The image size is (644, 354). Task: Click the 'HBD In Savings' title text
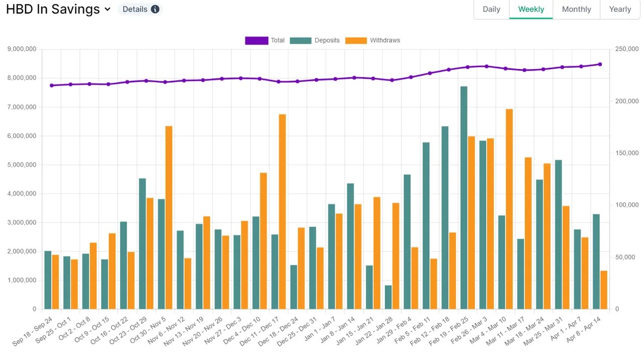coord(53,9)
